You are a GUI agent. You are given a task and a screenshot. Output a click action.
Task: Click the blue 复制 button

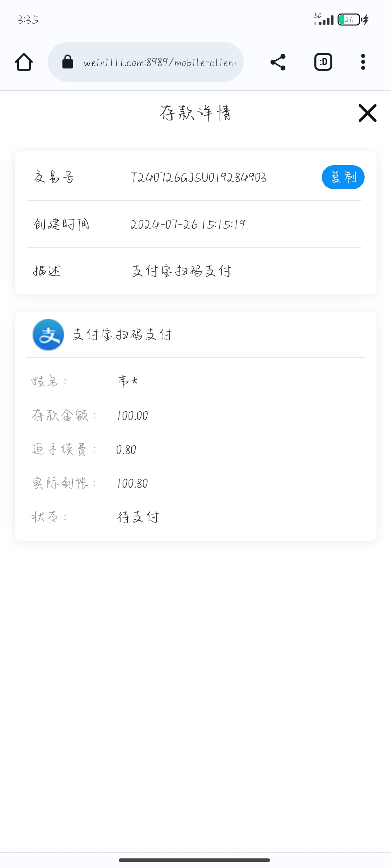pyautogui.click(x=343, y=177)
